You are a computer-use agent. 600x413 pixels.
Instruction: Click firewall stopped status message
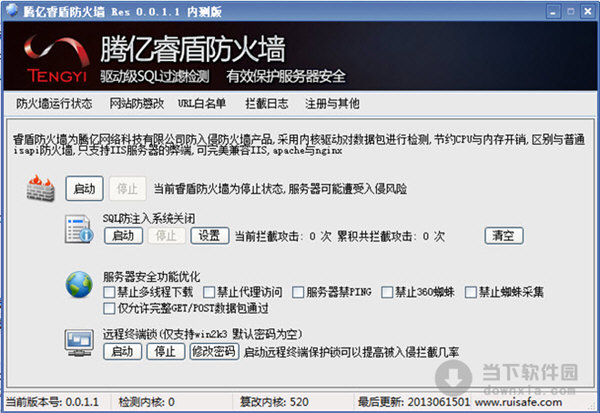(280, 189)
